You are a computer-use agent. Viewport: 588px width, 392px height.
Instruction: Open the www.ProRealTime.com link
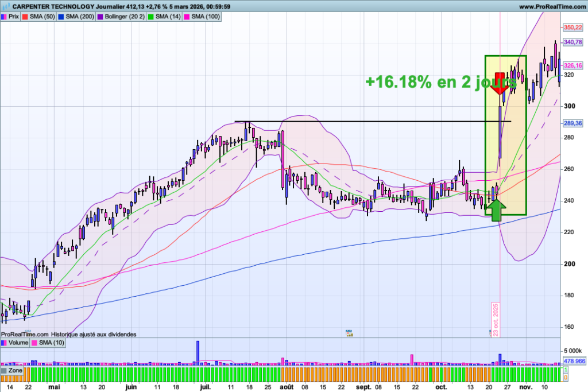(x=551, y=6)
